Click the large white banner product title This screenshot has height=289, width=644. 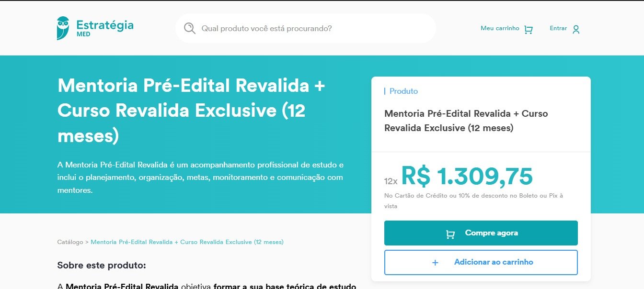191,111
